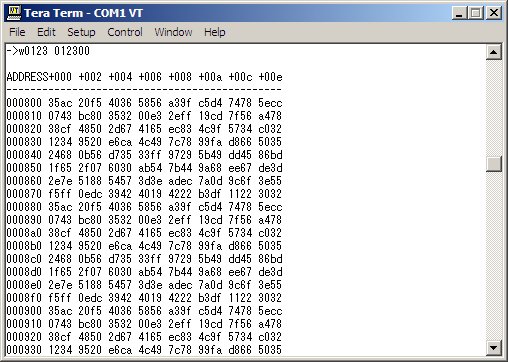508x362 pixels.
Task: Click the vertical scrollbar thumb
Action: 494,164
